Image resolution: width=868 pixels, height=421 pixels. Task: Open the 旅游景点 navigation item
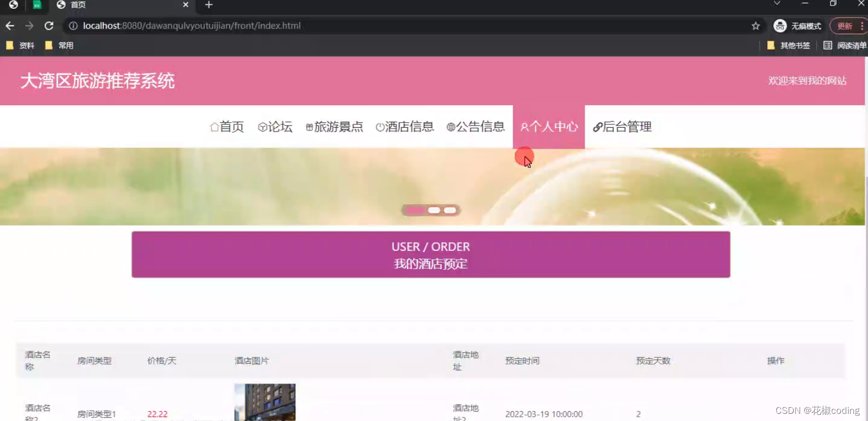335,127
